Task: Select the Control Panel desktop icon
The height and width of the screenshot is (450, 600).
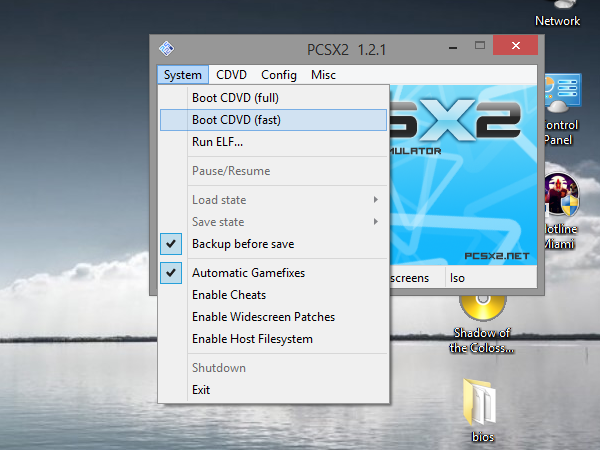Action: [x=562, y=110]
